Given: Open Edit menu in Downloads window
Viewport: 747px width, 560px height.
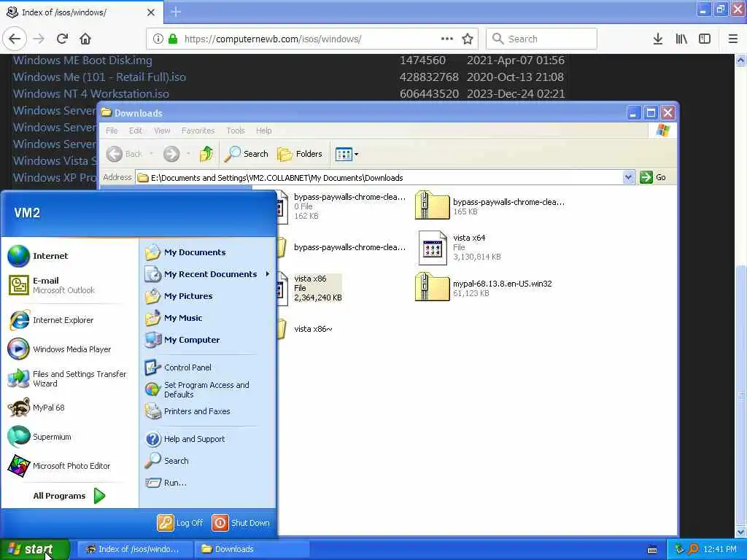Looking at the screenshot, I should point(135,131).
